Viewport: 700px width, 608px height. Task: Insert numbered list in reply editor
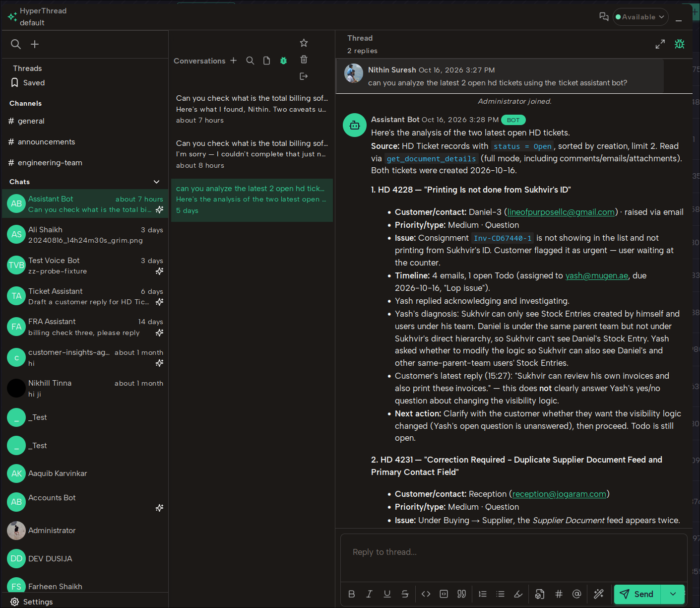click(483, 594)
